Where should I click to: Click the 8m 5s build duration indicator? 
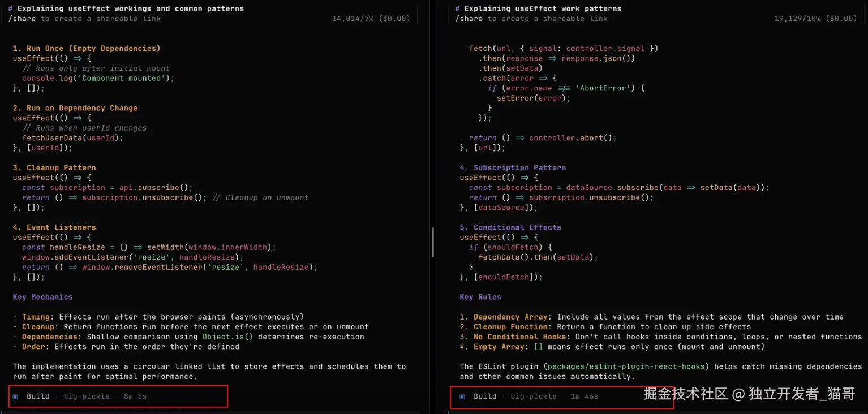pos(134,396)
